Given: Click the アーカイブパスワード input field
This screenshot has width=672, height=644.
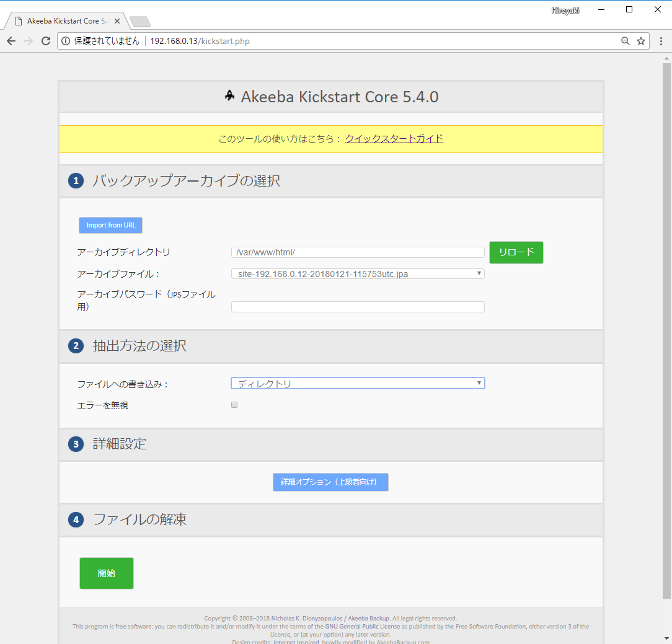Looking at the screenshot, I should point(358,307).
